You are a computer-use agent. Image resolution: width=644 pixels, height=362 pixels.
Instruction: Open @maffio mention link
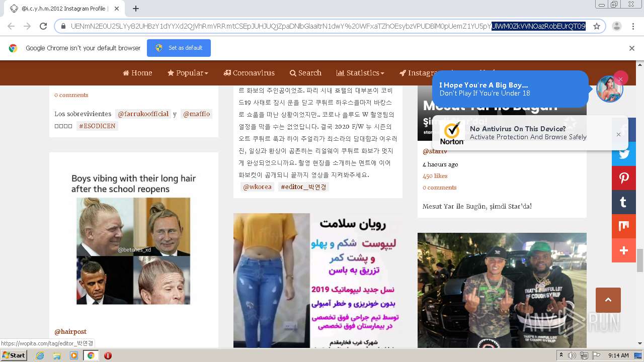(x=196, y=114)
